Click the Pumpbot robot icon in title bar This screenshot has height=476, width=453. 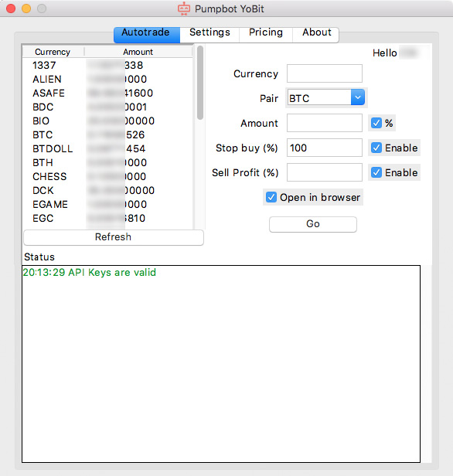pos(184,8)
